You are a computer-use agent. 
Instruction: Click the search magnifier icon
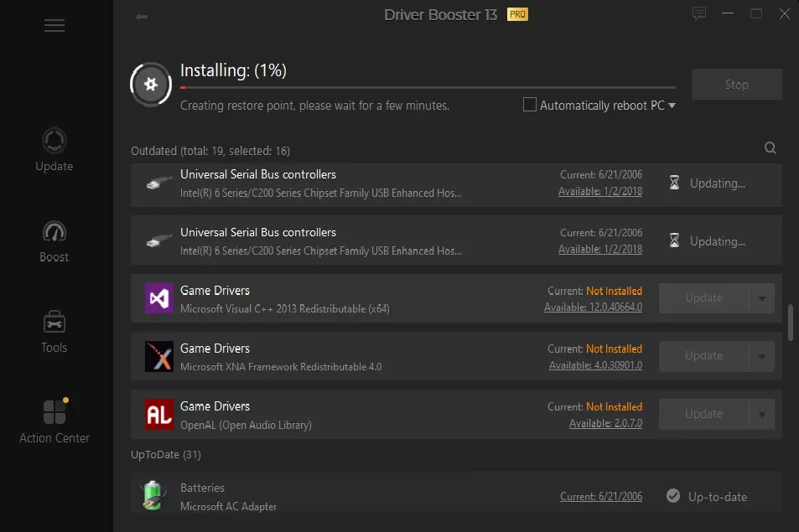770,148
